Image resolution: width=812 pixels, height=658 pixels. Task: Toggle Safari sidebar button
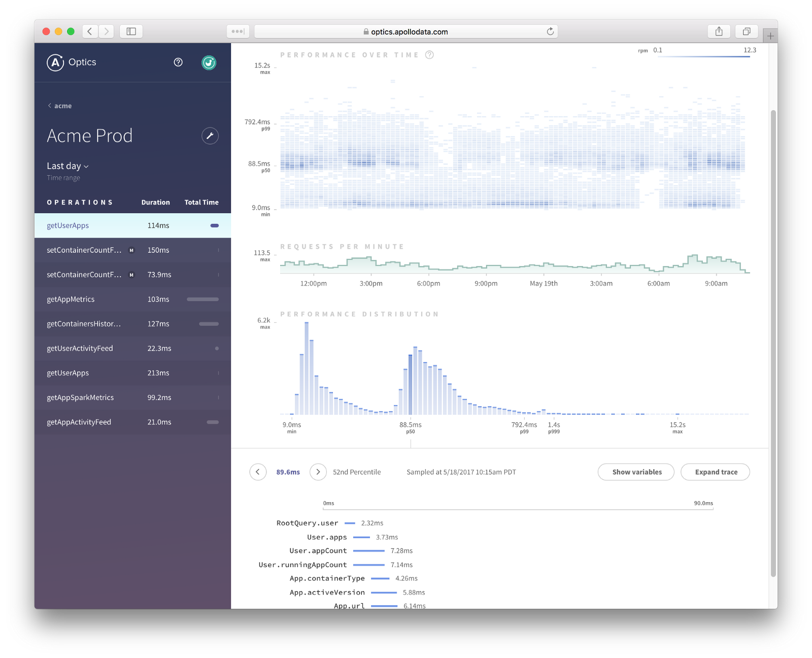pos(131,31)
